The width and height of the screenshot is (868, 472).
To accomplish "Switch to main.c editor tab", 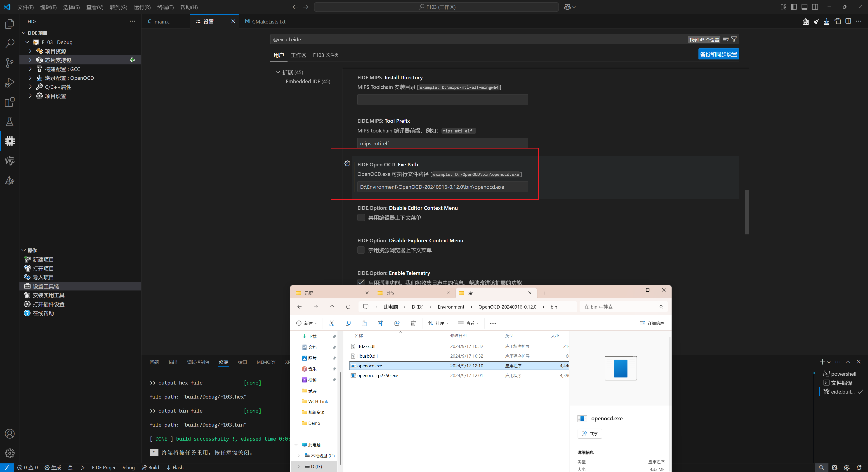I will pyautogui.click(x=162, y=21).
